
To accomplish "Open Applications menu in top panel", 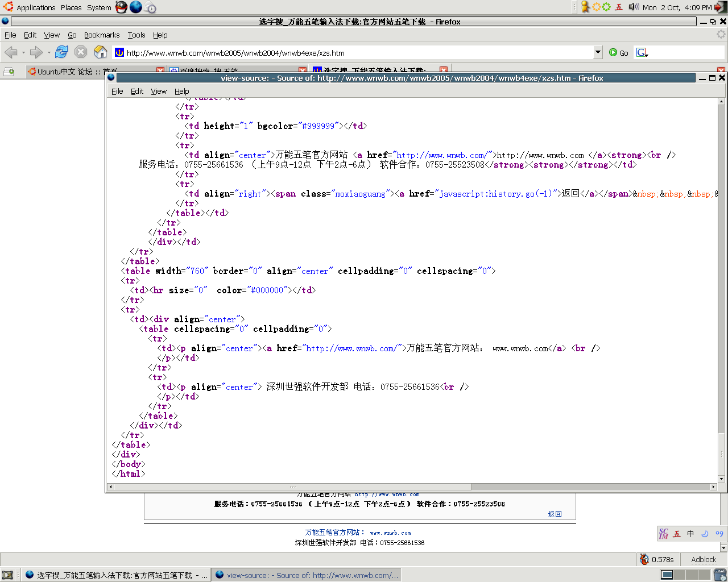I will (x=36, y=7).
